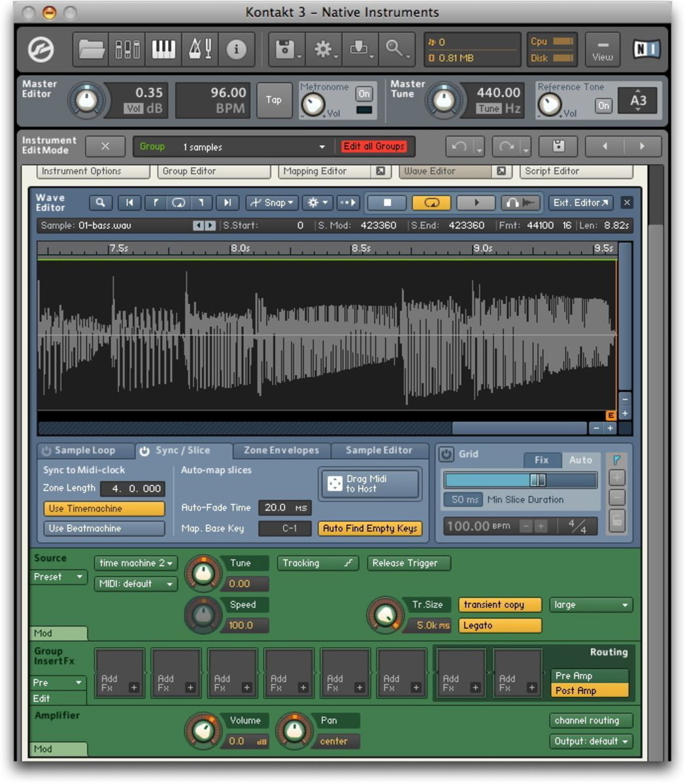This screenshot has width=685, height=784.
Task: Jump to loop start marker
Action: pyautogui.click(x=155, y=203)
